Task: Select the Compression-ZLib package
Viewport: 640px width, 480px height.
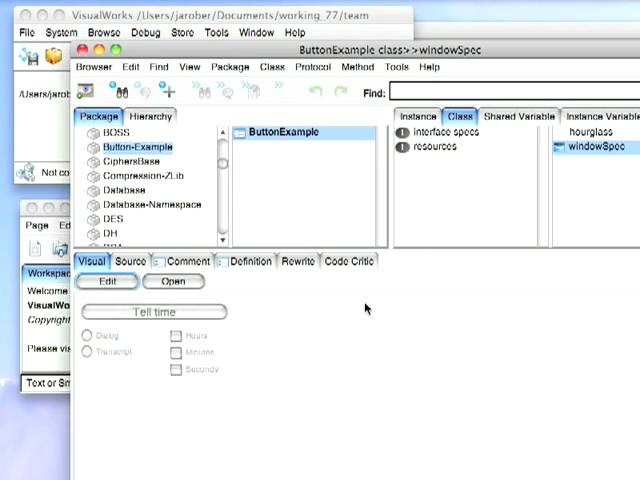Action: 143,176
